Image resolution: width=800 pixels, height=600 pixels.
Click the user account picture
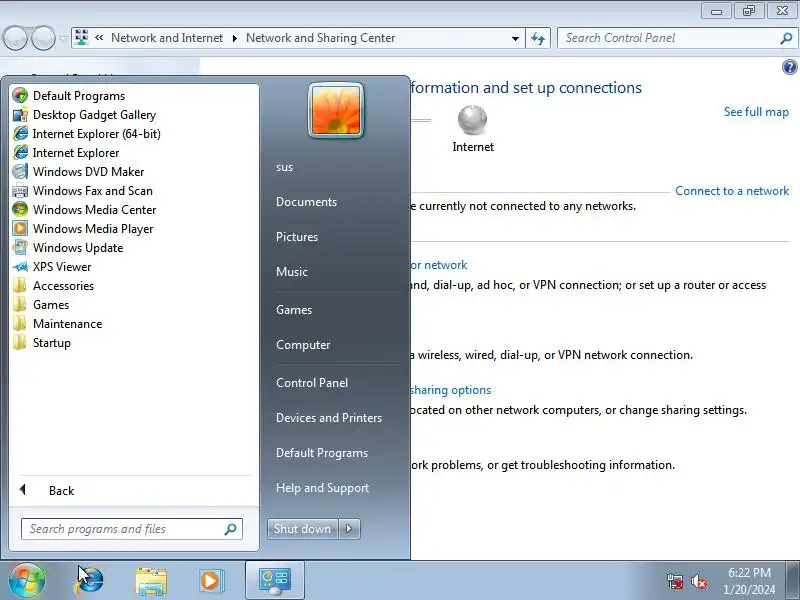[336, 110]
